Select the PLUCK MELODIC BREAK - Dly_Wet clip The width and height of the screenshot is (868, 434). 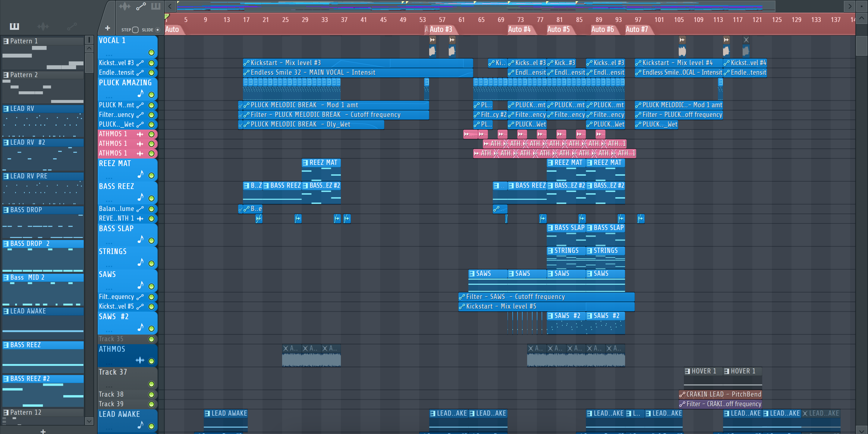(x=313, y=124)
